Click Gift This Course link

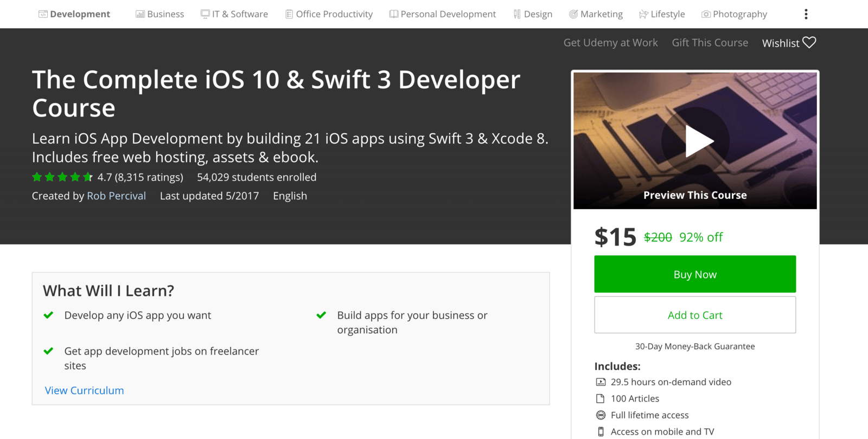pyautogui.click(x=710, y=43)
